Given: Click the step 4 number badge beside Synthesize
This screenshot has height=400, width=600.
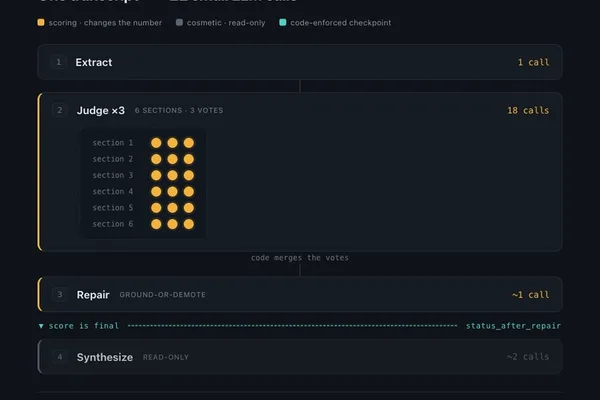Looking at the screenshot, I should point(60,357).
